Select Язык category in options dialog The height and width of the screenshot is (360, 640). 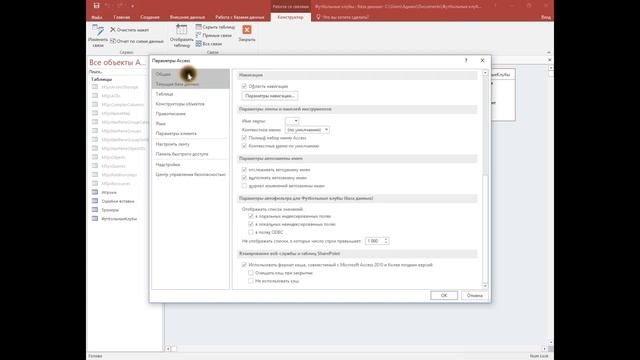[x=190, y=123]
